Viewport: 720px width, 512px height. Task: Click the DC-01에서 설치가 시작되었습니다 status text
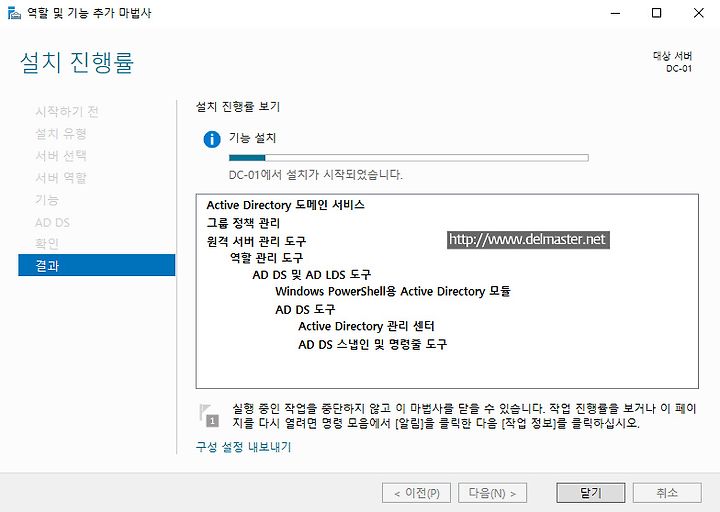pyautogui.click(x=315, y=175)
